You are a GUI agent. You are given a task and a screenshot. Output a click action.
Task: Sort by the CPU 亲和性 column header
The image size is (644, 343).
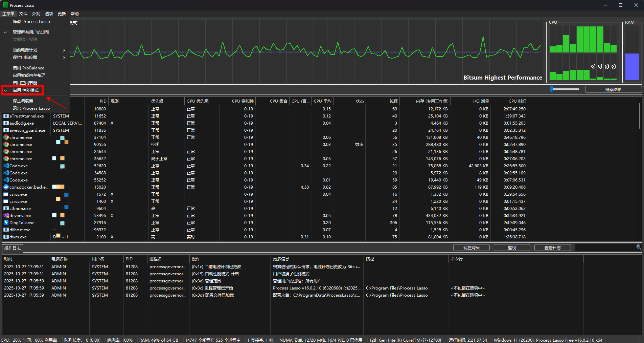[243, 101]
